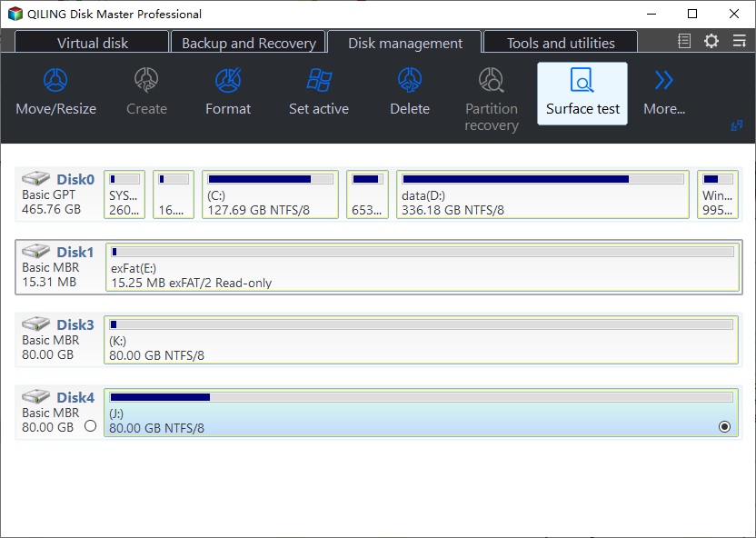Open the Tools and utilities tab
The height and width of the screenshot is (538, 756).
pos(561,43)
